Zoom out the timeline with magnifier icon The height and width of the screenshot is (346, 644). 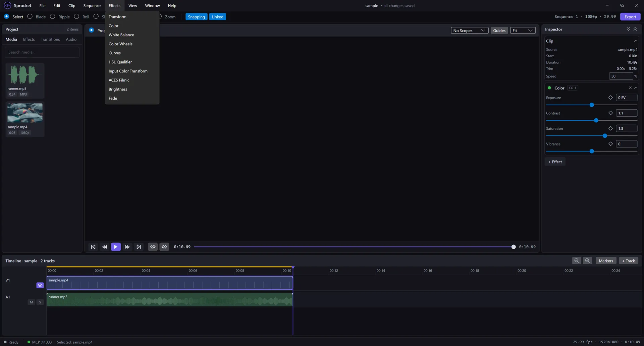pyautogui.click(x=577, y=261)
